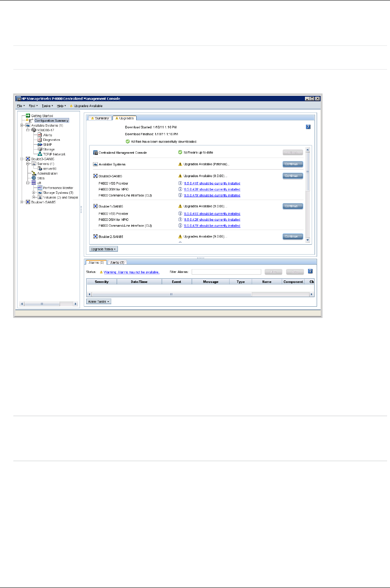Select Storage disk icon in tree
This screenshot has height=588, width=390.
pos(40,149)
